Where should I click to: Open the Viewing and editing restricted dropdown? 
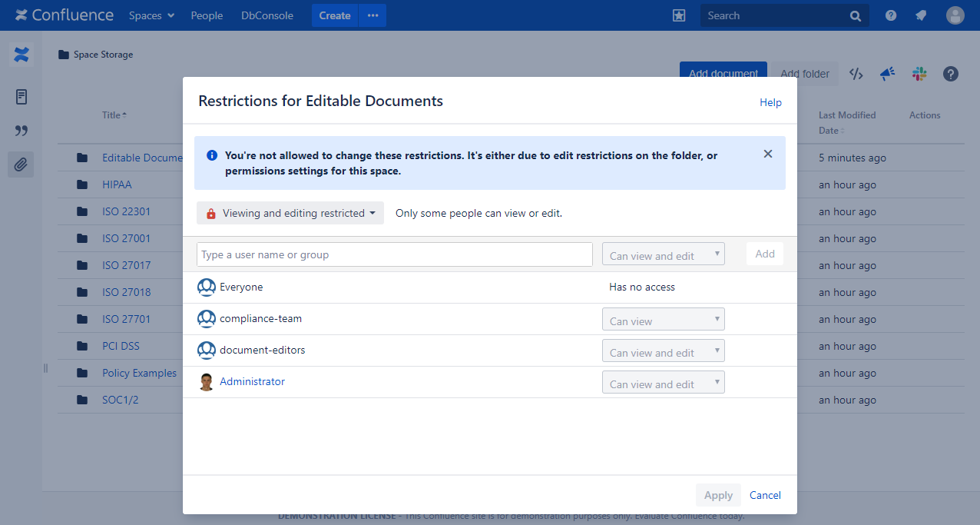[290, 213]
